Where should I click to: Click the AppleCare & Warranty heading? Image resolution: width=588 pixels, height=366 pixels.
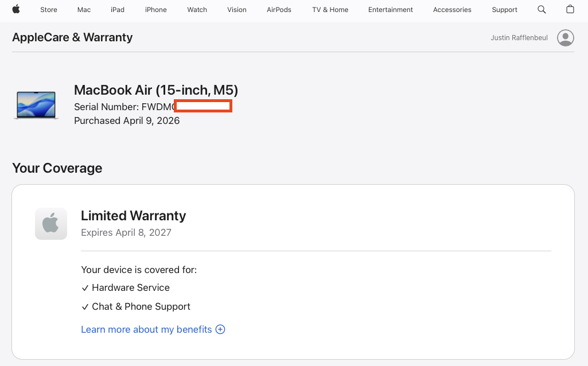pos(72,37)
